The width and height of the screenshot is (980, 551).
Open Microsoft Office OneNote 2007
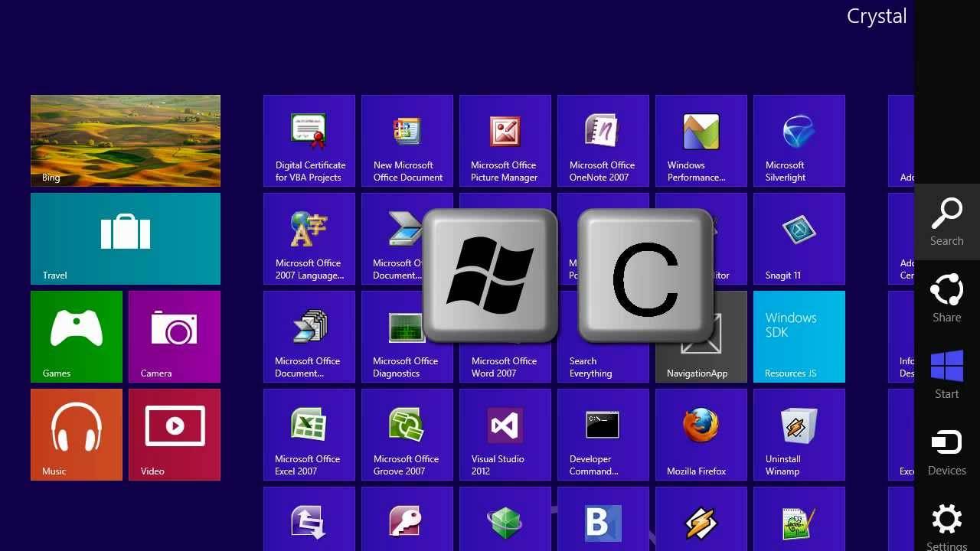(x=603, y=141)
